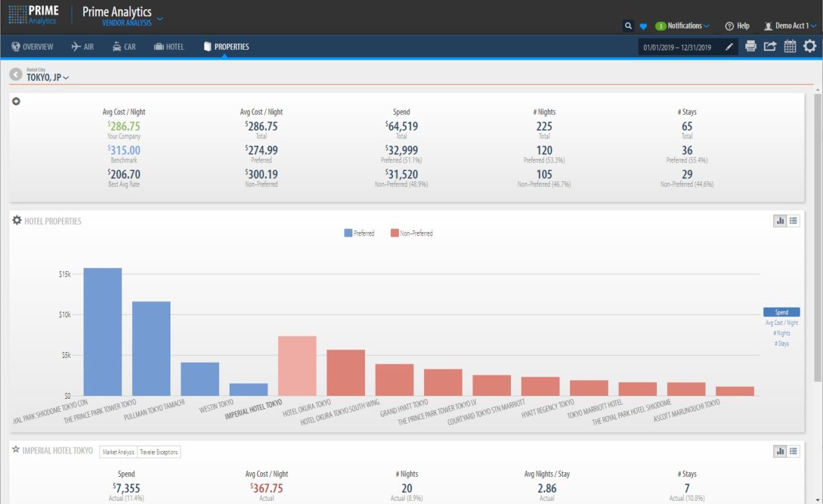
Task: Switch Imperial Hotel Tokyo panel to list view
Action: point(794,451)
